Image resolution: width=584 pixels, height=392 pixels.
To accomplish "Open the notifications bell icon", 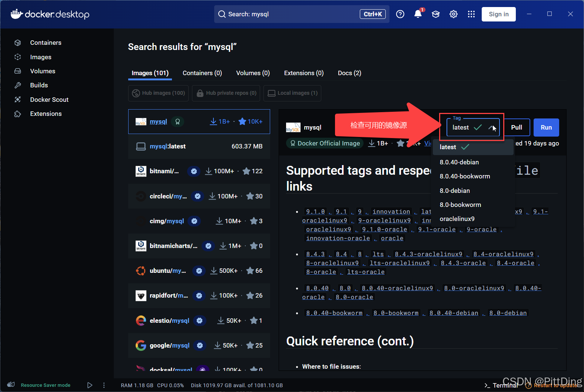I will point(418,14).
